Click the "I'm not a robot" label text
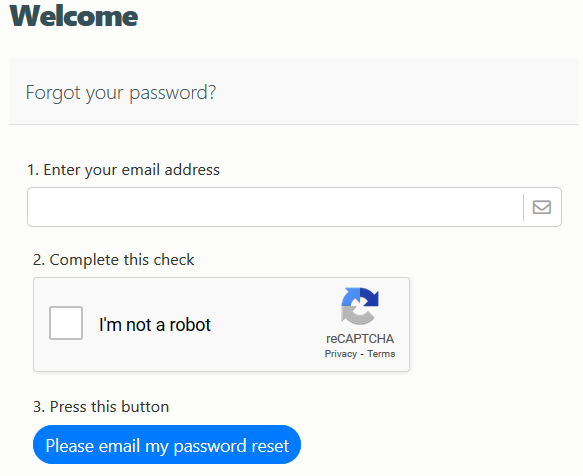The width and height of the screenshot is (583, 476). coord(155,325)
